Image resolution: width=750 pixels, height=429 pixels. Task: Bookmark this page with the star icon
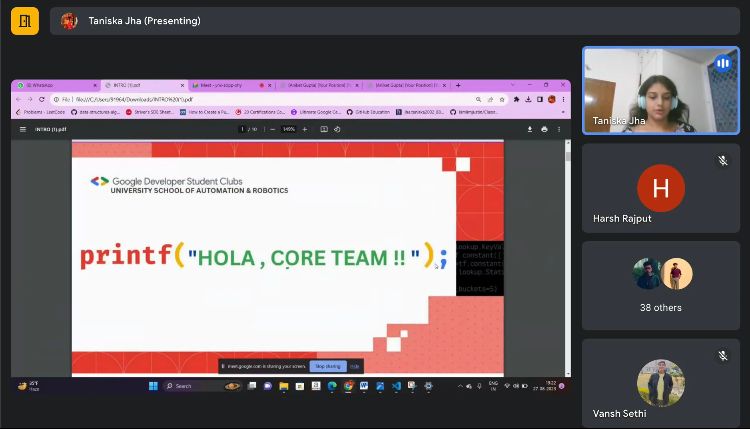click(x=502, y=99)
